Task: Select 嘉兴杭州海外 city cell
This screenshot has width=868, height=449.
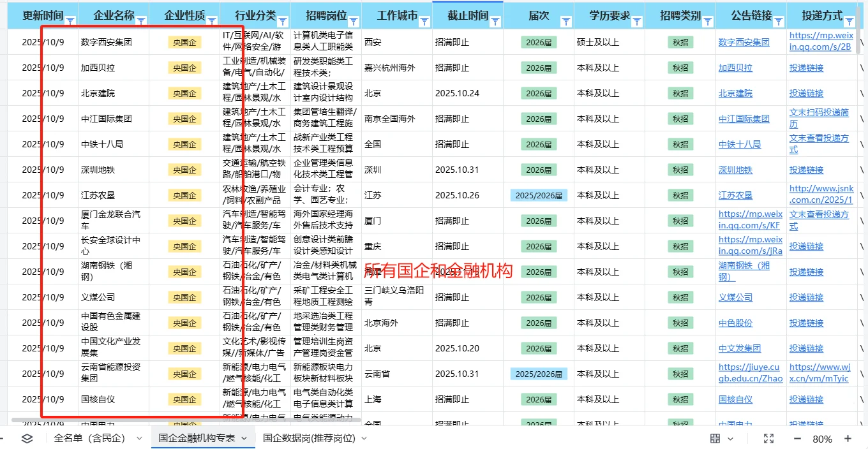Action: (x=397, y=68)
